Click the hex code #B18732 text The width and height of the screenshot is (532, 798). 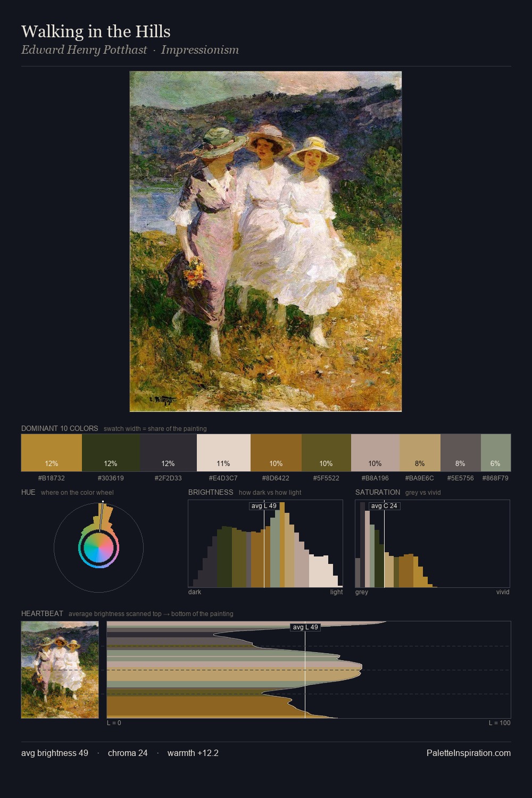[x=52, y=478]
